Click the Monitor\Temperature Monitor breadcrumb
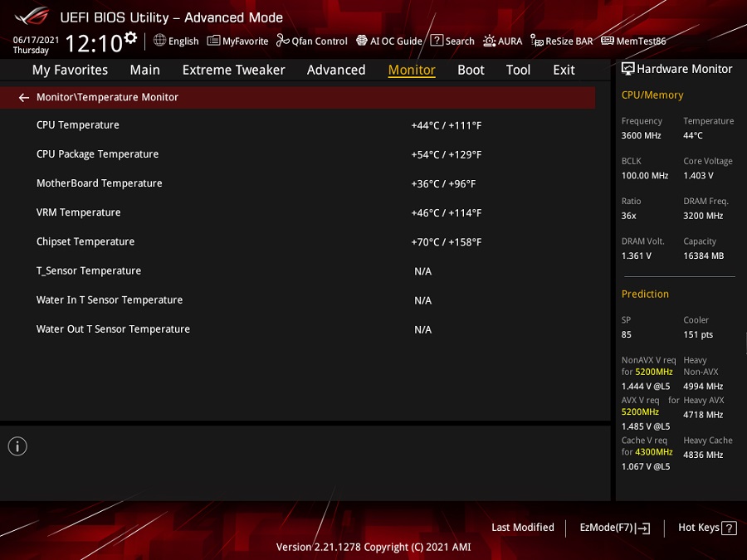The height and width of the screenshot is (560, 747). click(107, 97)
